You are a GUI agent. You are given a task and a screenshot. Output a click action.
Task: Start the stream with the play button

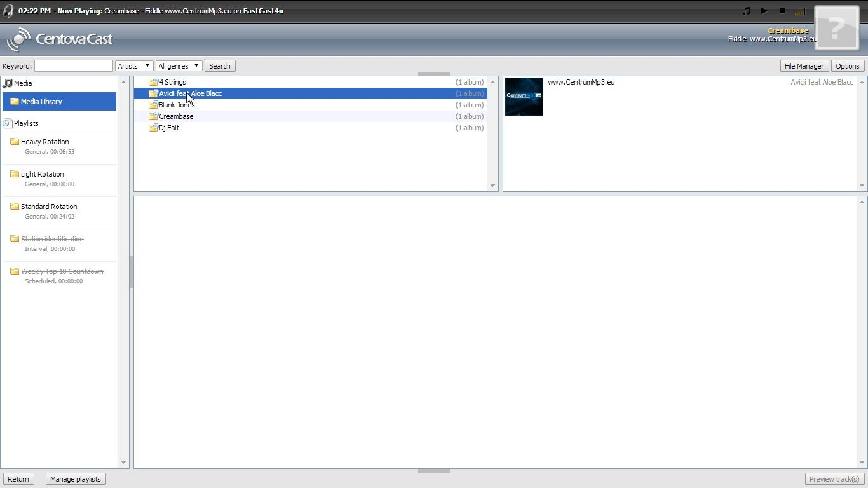[x=764, y=11]
